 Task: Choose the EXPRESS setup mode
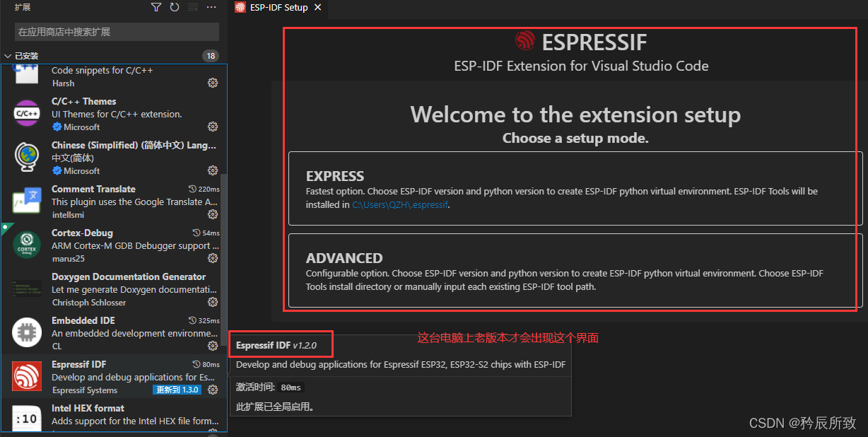pos(575,188)
